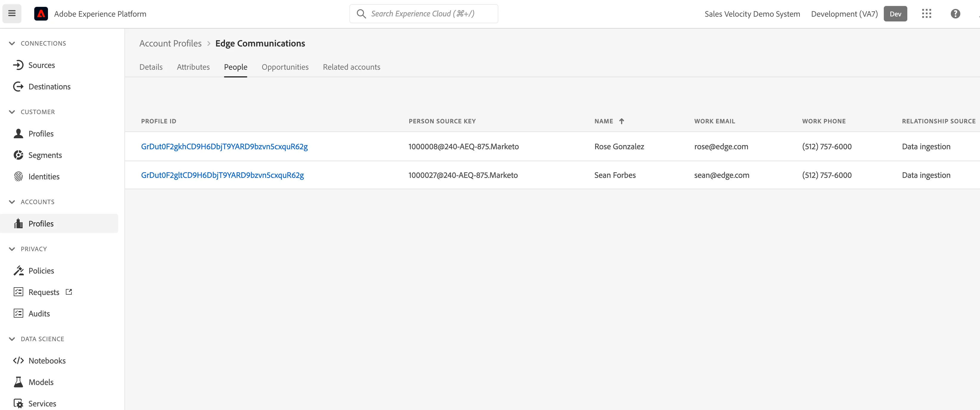Click the Audits checklist icon

(18, 313)
